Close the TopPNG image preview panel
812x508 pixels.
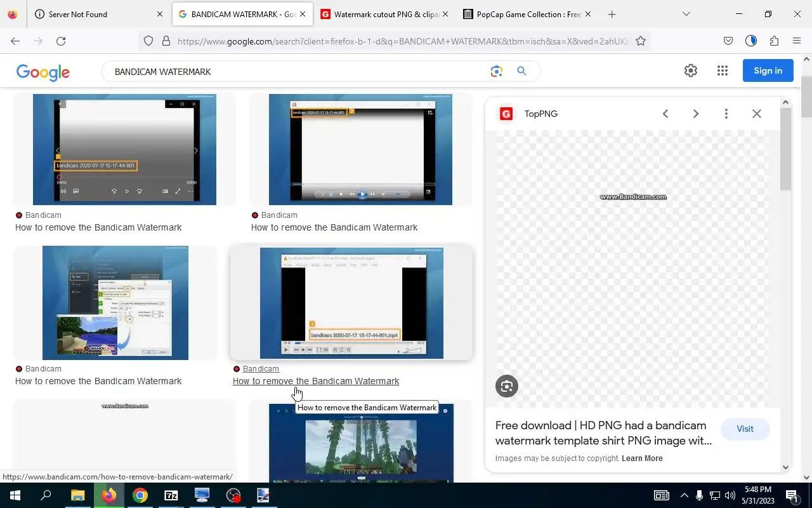757,114
